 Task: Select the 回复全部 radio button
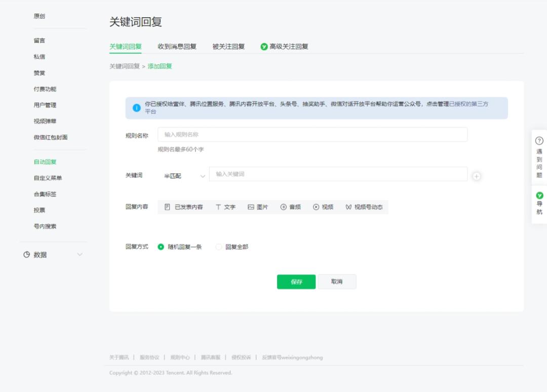click(x=218, y=247)
